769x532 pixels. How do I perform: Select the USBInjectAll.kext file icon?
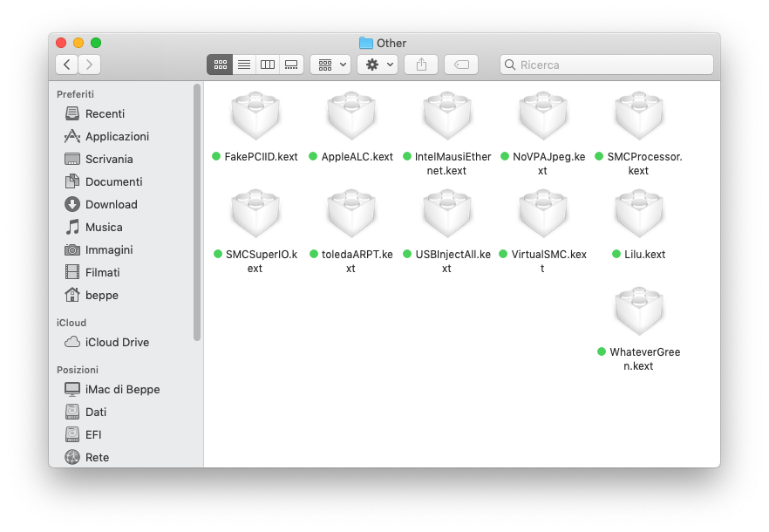point(447,214)
